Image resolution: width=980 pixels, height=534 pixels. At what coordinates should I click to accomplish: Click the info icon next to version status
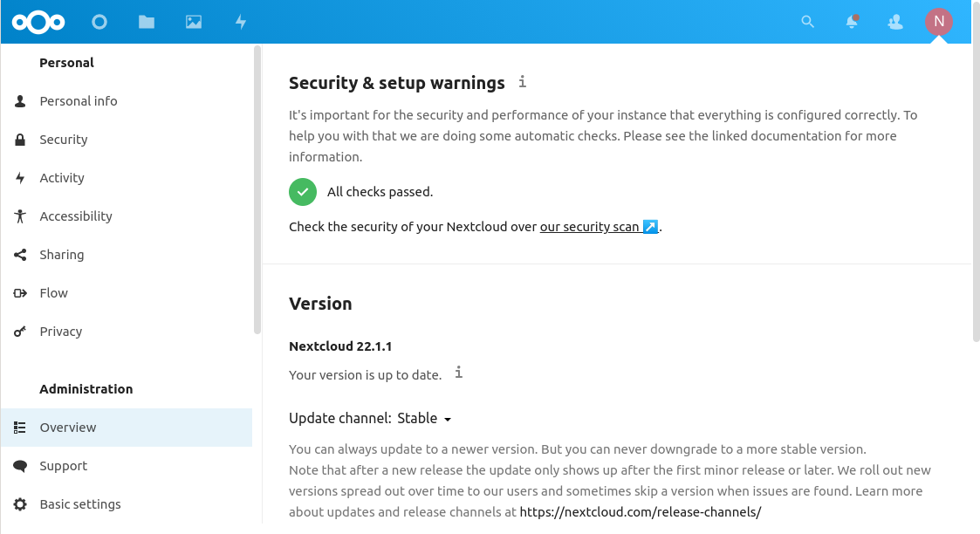tap(459, 373)
